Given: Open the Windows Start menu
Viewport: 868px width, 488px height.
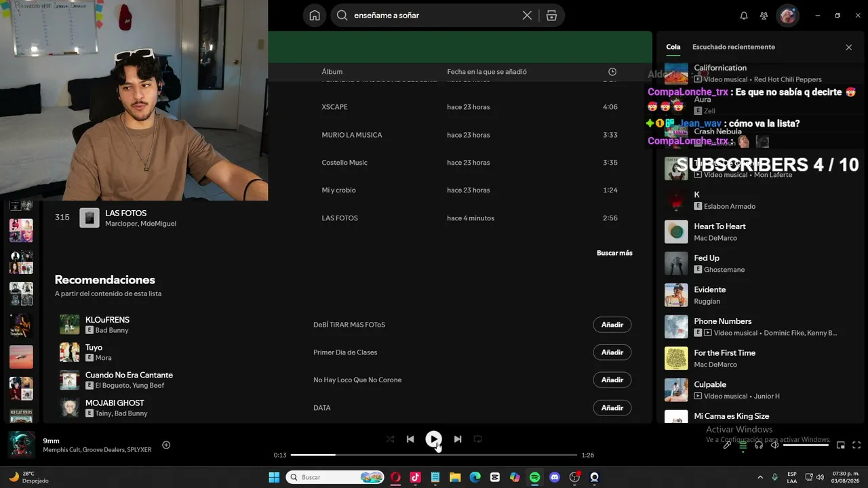Looking at the screenshot, I should (274, 477).
